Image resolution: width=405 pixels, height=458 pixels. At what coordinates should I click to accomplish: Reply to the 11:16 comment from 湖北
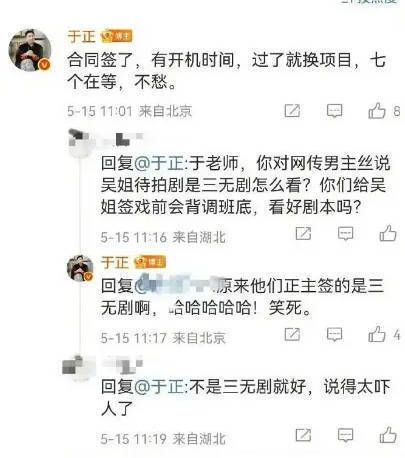346,234
